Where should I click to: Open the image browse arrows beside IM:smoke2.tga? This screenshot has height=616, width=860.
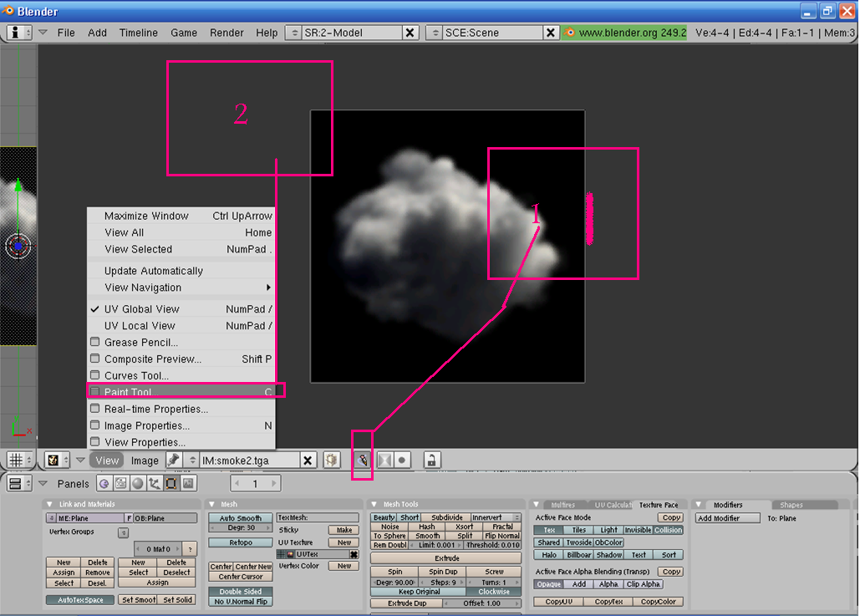pos(192,461)
